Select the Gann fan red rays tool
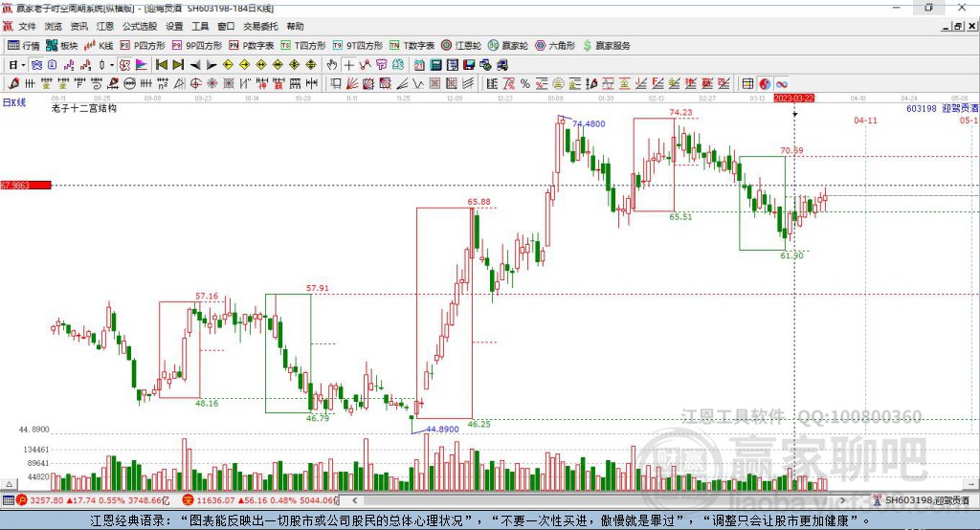 (352, 83)
